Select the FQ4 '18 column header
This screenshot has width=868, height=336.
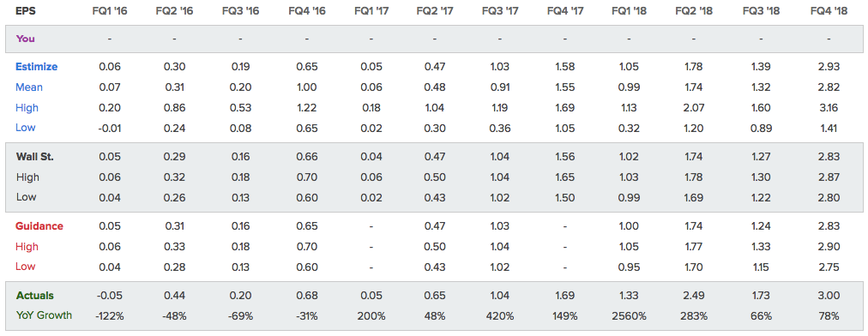(x=829, y=11)
